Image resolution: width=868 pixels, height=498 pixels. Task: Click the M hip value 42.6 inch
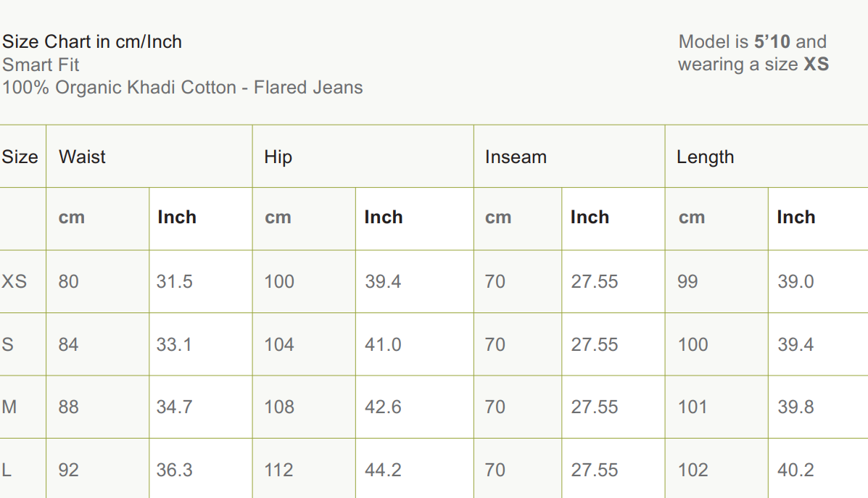click(383, 407)
